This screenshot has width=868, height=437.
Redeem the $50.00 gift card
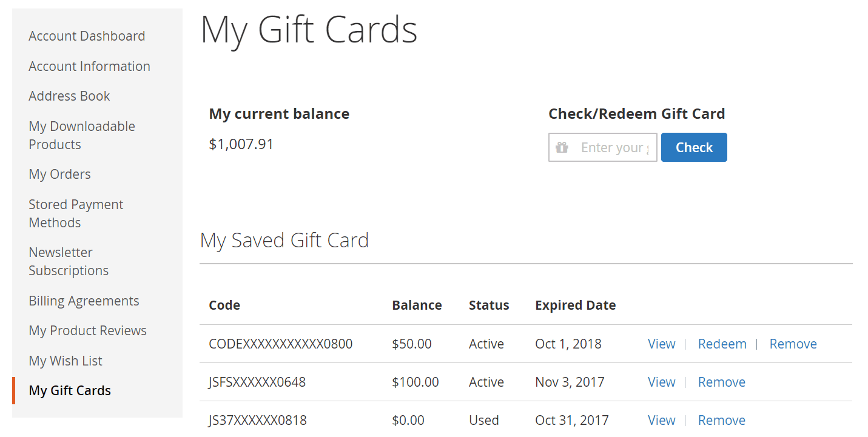[722, 344]
